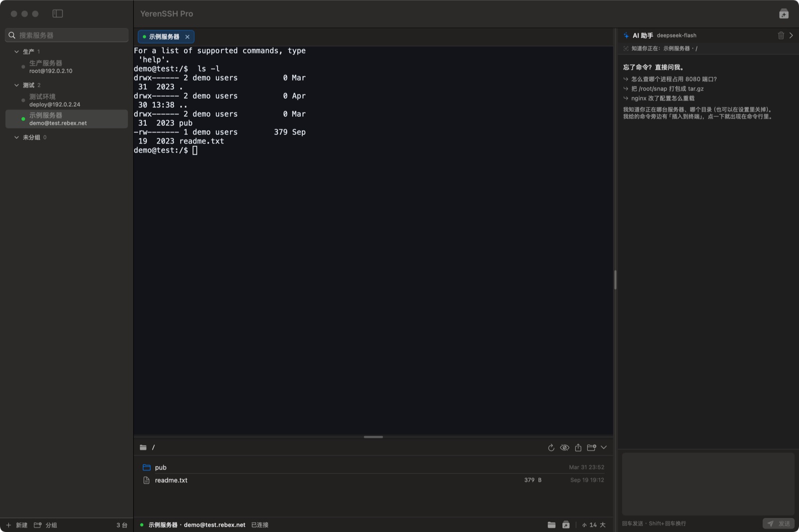Image resolution: width=799 pixels, height=532 pixels.
Task: Click the 3 台 server count
Action: pos(122,525)
